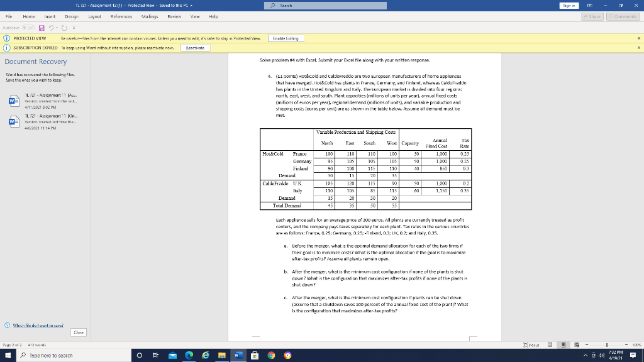Expand the Customize Quick Access Toolbar menu
Viewport: 644px width, 362px height.
point(74,26)
